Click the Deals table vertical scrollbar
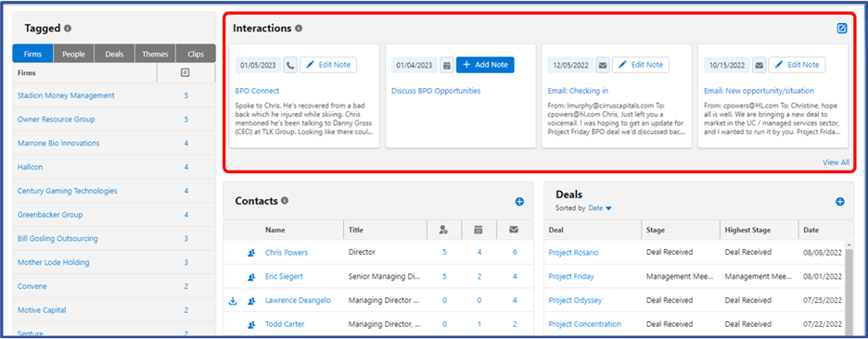 click(849, 287)
